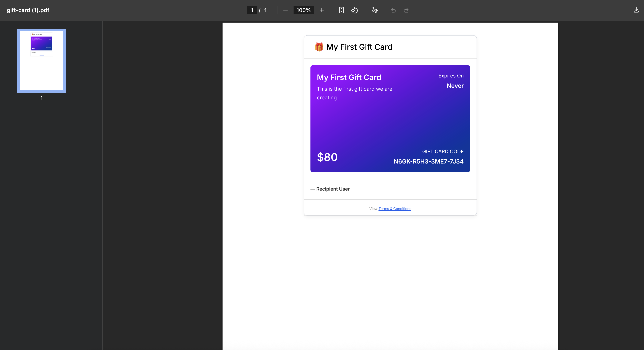The image size is (644, 350).
Task: Click the $80 amount on the card
Action: [327, 157]
